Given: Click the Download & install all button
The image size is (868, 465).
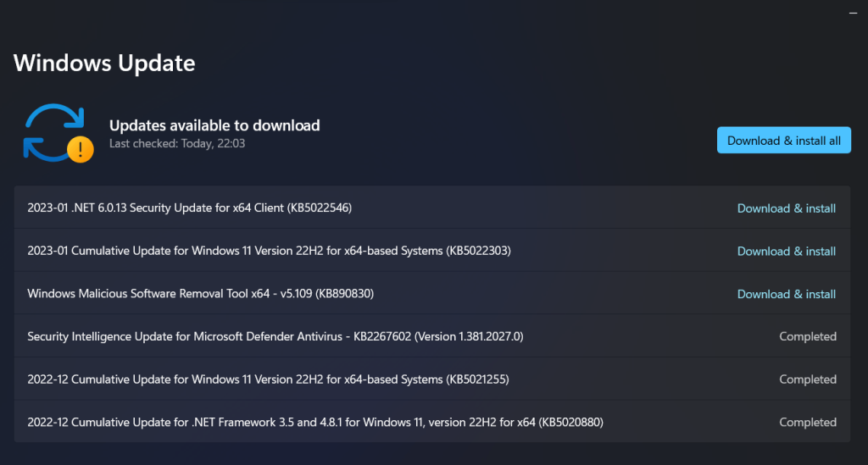Looking at the screenshot, I should coord(784,141).
